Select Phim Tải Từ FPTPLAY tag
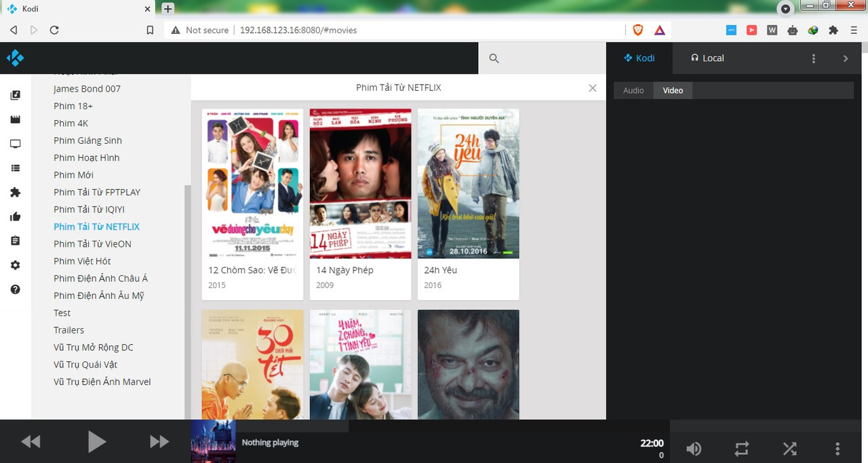868x463 pixels. (97, 192)
